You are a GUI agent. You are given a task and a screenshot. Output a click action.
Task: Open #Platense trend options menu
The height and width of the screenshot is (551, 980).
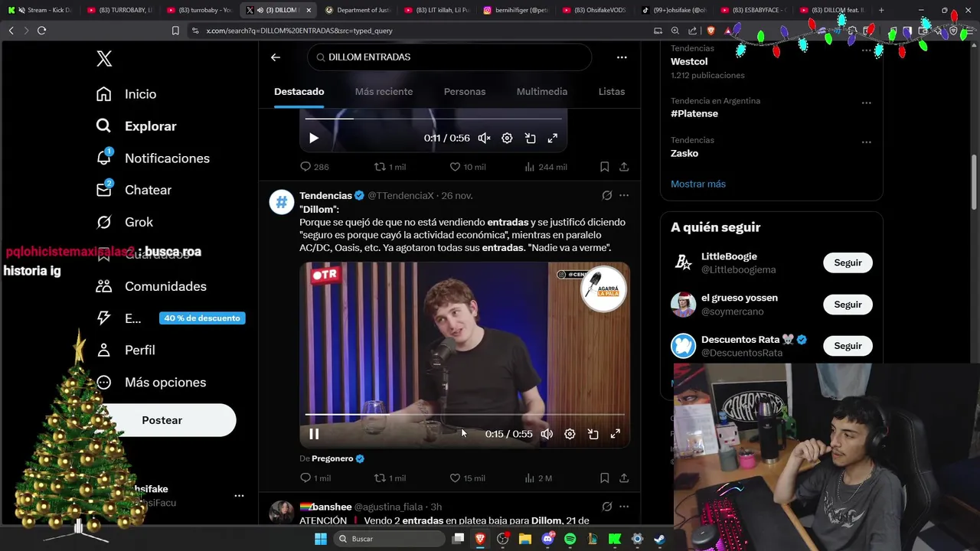[866, 103]
